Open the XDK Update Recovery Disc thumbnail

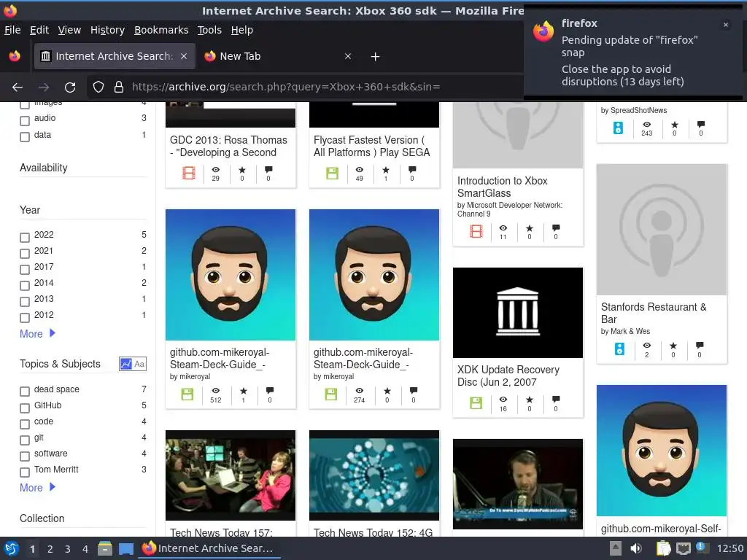point(518,312)
